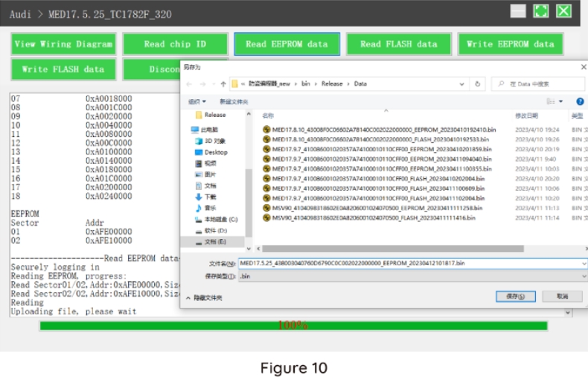Open the organize menu dropdown
This screenshot has height=380, width=588.
tap(197, 102)
